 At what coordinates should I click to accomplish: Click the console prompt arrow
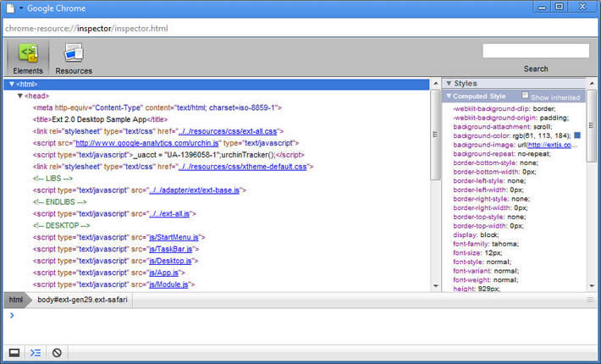click(12, 316)
